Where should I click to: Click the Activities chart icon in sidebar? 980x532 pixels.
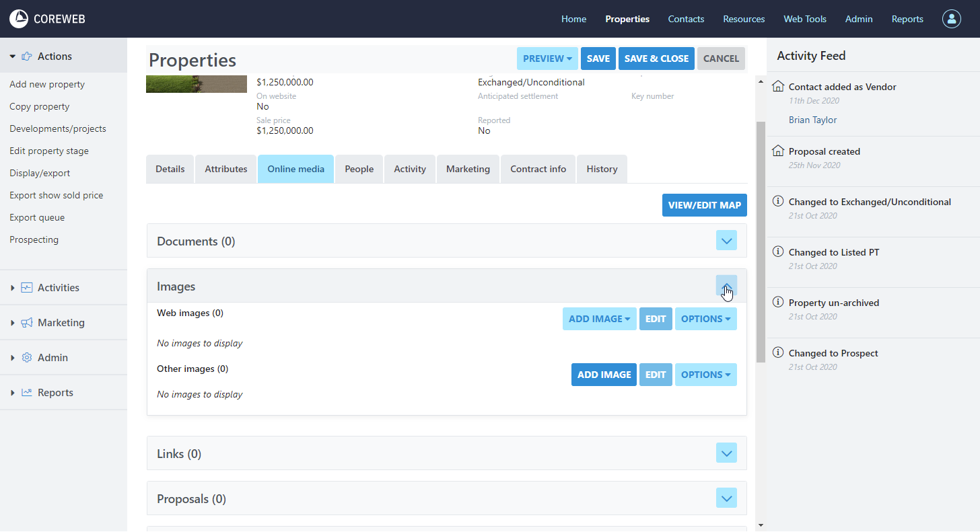(x=27, y=288)
